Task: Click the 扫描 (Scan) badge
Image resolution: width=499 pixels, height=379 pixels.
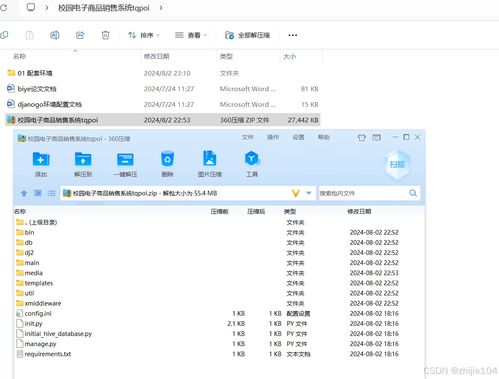Action: (x=397, y=164)
